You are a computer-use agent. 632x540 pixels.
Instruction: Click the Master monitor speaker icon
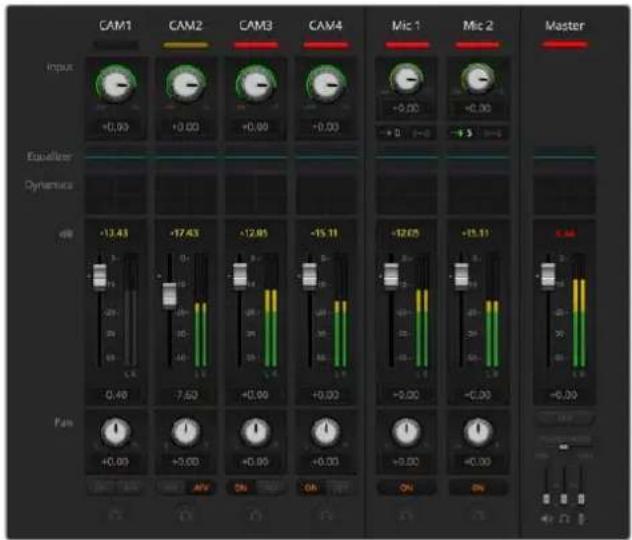[547, 519]
